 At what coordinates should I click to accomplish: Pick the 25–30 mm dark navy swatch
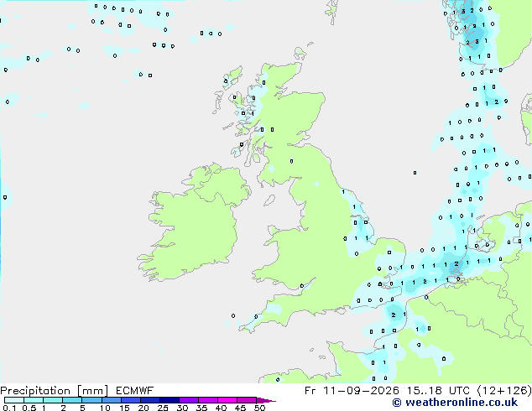pos(170,400)
